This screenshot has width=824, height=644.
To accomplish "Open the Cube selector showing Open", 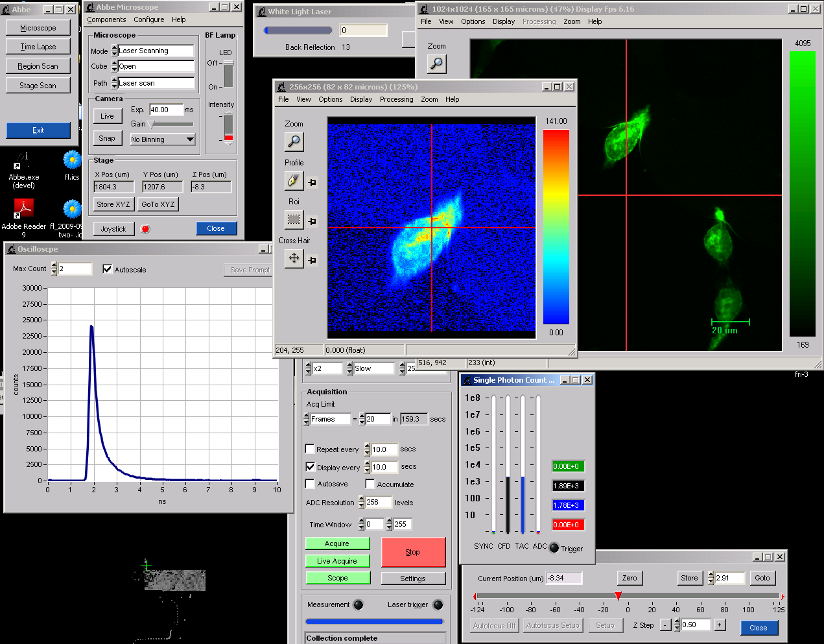I will (x=153, y=66).
